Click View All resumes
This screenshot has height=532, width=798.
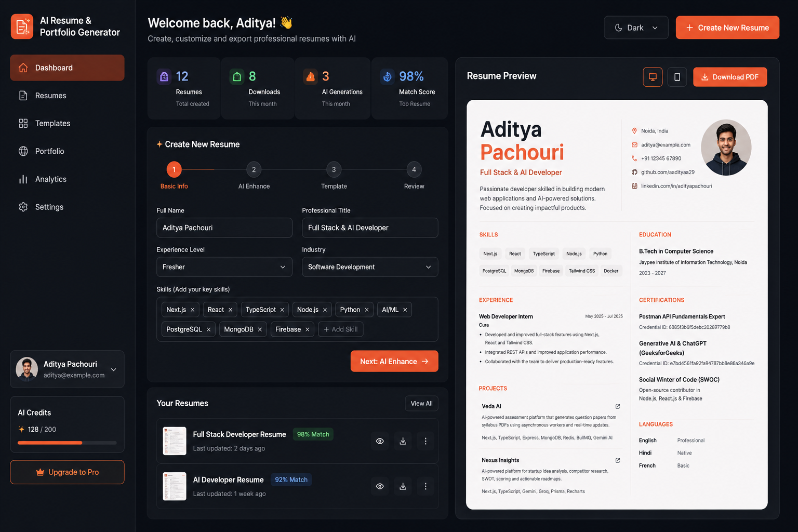tap(421, 404)
